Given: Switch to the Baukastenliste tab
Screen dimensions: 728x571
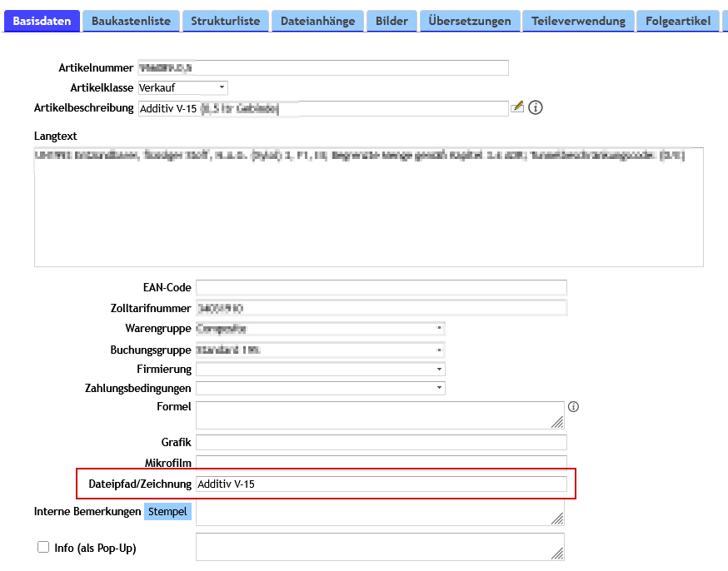Looking at the screenshot, I should [131, 21].
